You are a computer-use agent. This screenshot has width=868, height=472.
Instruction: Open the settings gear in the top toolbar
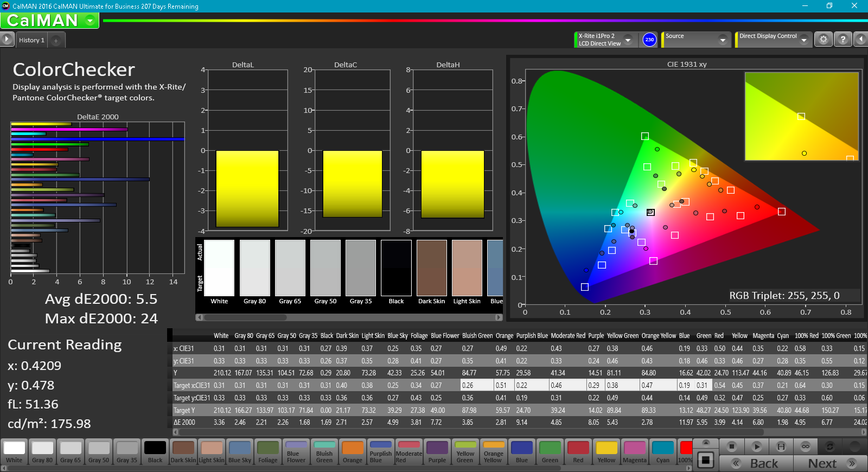tap(824, 40)
